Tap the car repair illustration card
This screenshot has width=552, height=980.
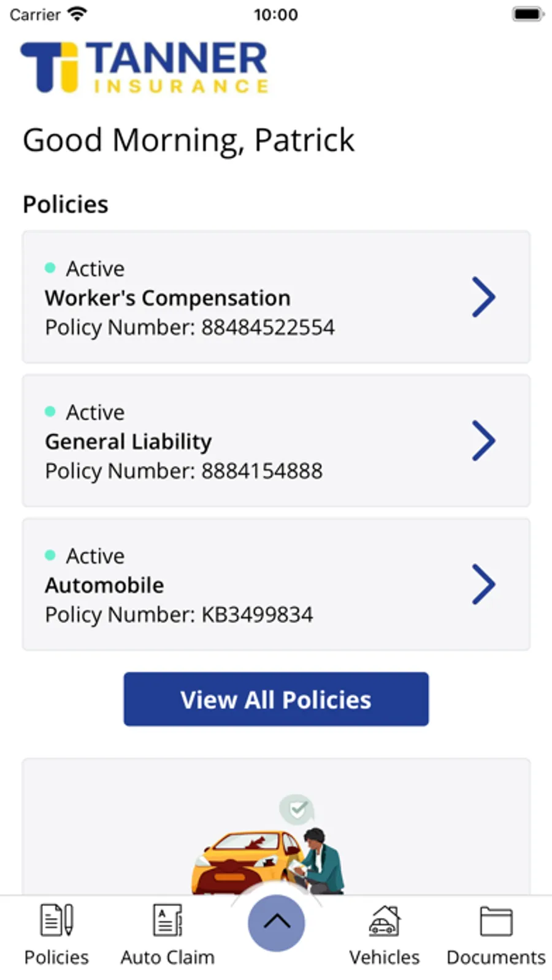point(276,827)
